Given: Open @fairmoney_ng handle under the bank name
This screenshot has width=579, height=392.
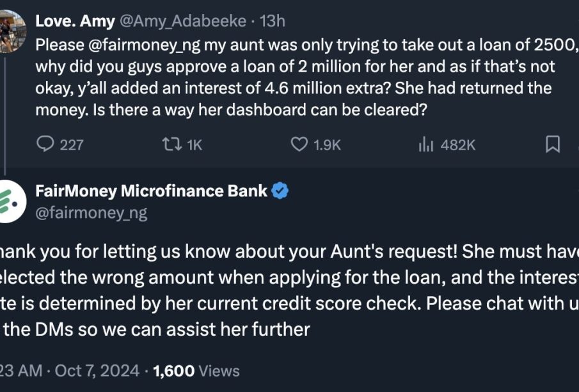Looking at the screenshot, I should pos(91,213).
